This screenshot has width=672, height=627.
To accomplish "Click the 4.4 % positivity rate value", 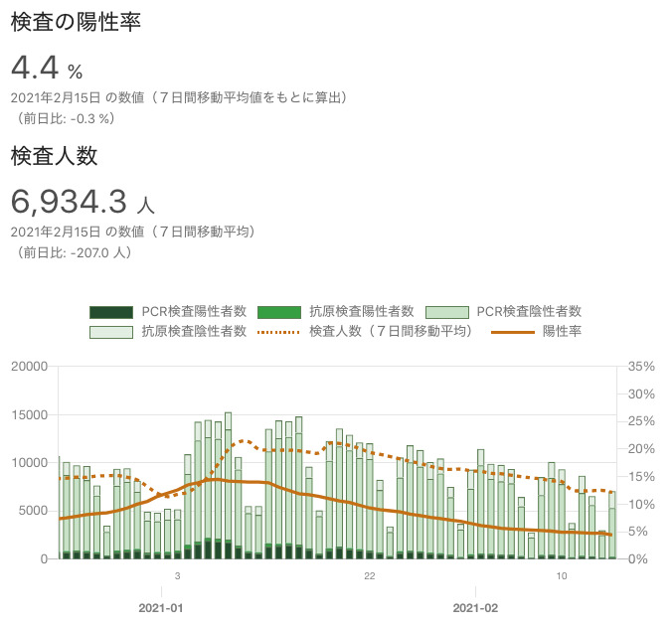I will click(x=47, y=69).
